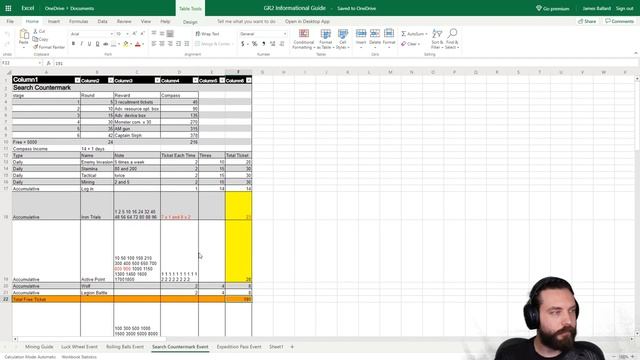Open the Luck Wheel Event sheet

coord(79,347)
